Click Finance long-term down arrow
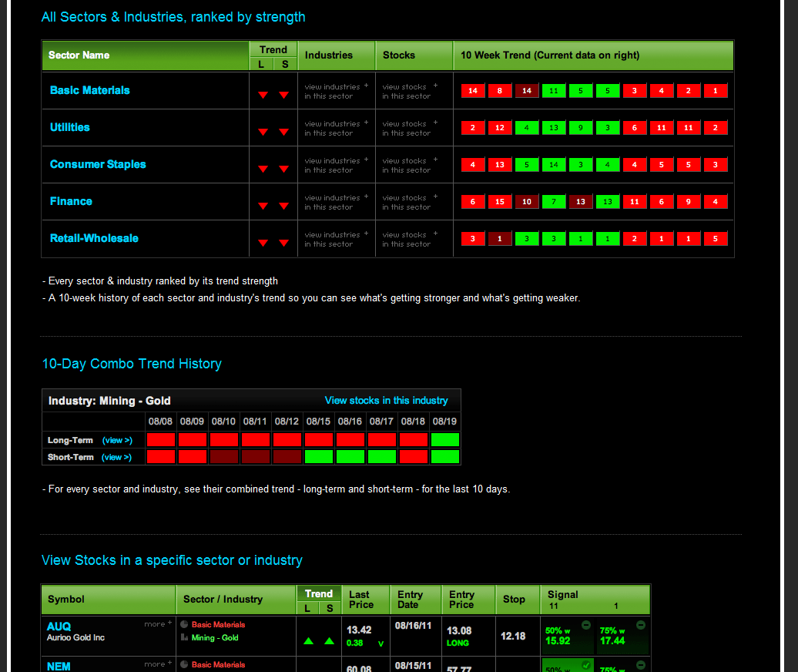Image resolution: width=798 pixels, height=672 pixels. point(263,207)
